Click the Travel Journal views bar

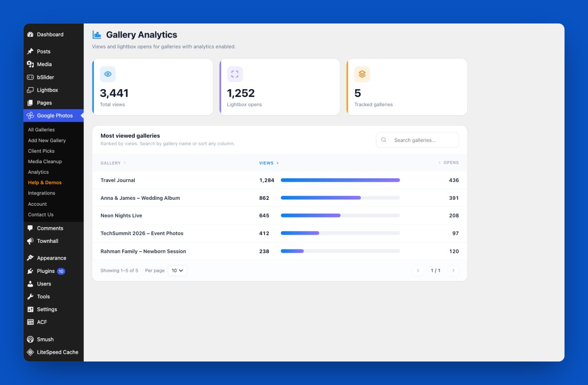pos(340,180)
